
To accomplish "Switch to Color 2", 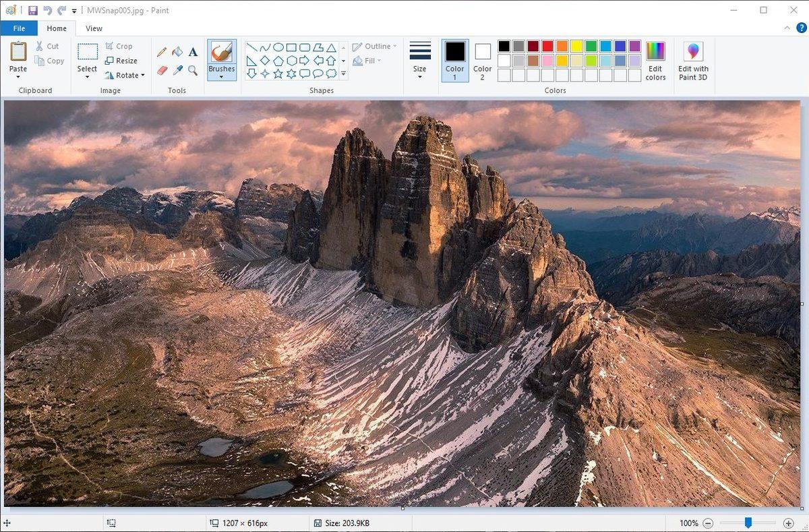I will (482, 61).
